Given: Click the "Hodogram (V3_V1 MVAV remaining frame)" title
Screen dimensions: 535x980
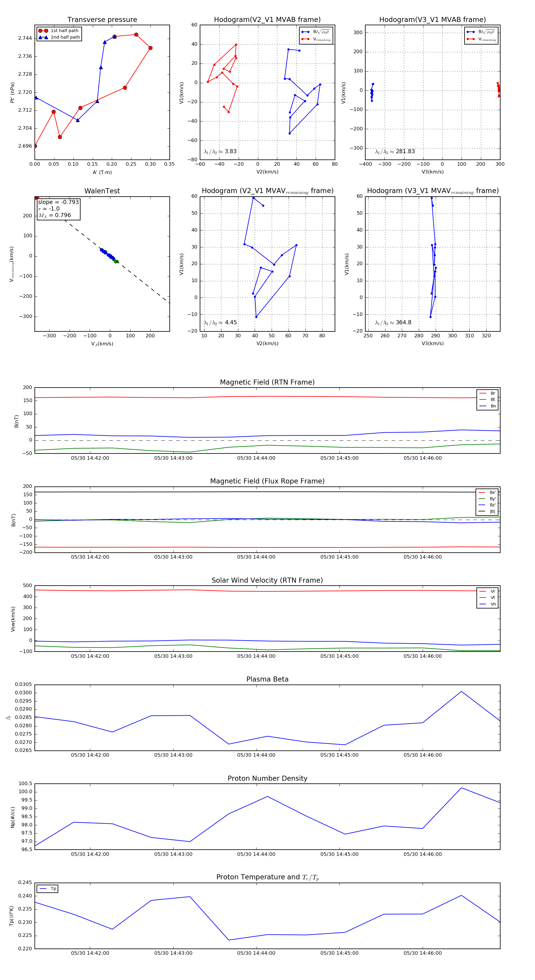Looking at the screenshot, I should pos(432,191).
